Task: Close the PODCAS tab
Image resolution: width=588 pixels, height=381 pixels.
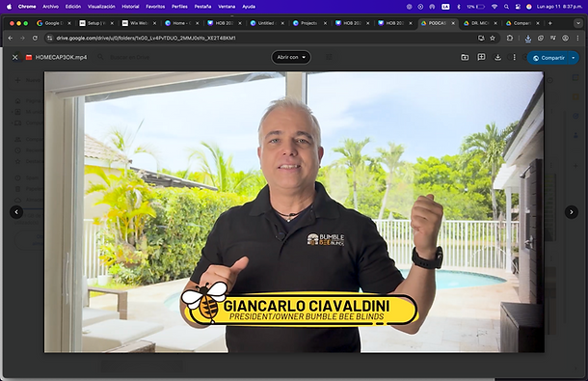Action: click(x=453, y=23)
